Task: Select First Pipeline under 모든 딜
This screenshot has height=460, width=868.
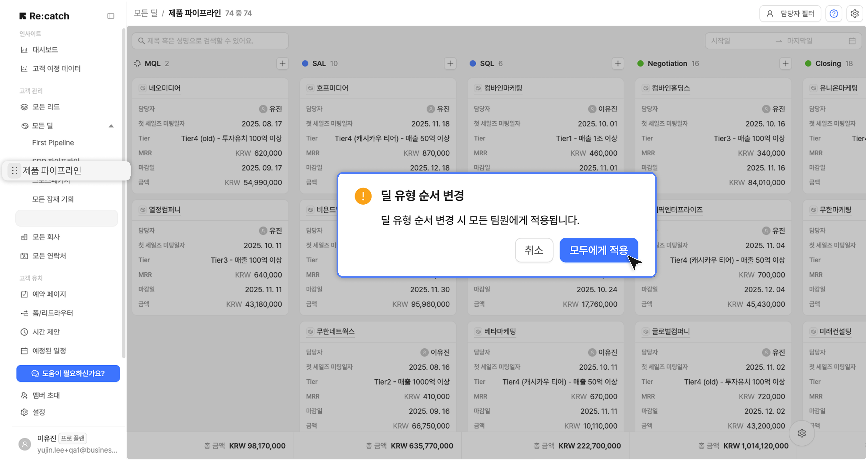Action: coord(53,143)
